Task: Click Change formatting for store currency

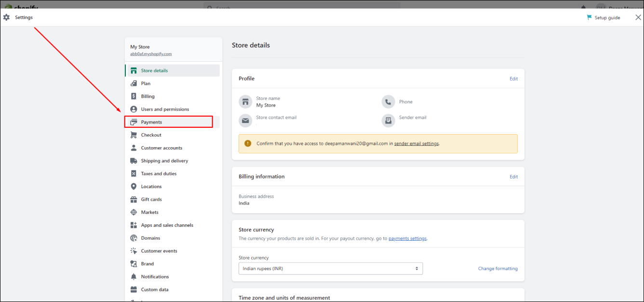Action: [x=498, y=269]
